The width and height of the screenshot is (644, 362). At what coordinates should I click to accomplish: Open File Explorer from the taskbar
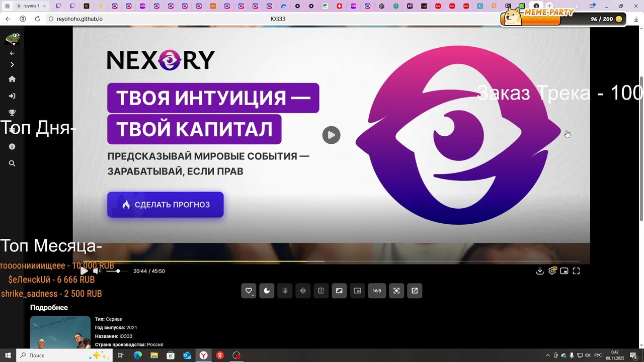pos(154,355)
